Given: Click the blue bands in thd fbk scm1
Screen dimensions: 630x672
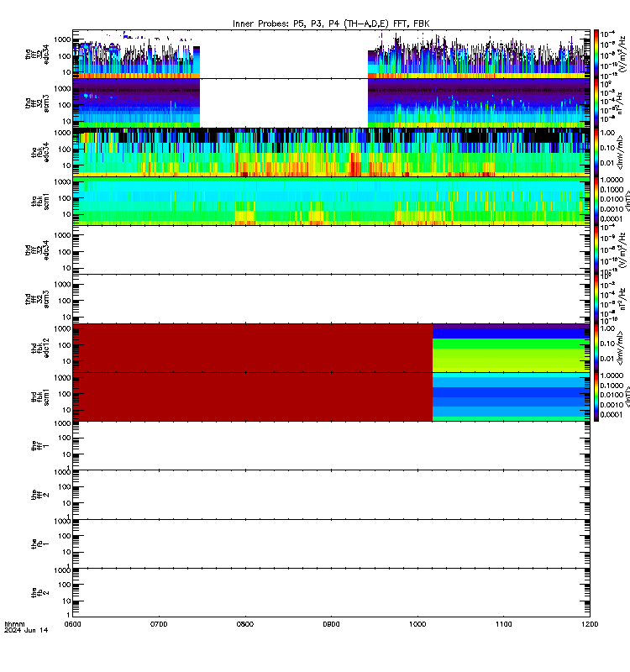Looking at the screenshot, I should [x=511, y=396].
